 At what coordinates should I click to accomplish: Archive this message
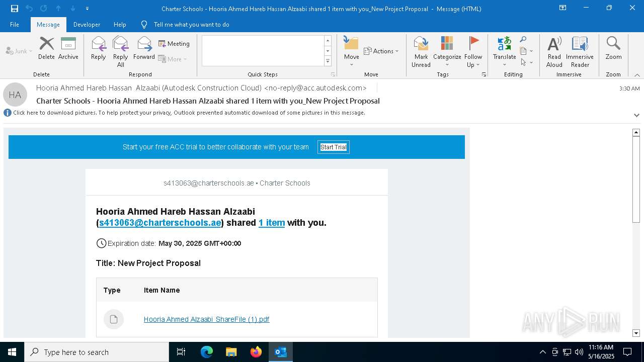click(x=68, y=49)
